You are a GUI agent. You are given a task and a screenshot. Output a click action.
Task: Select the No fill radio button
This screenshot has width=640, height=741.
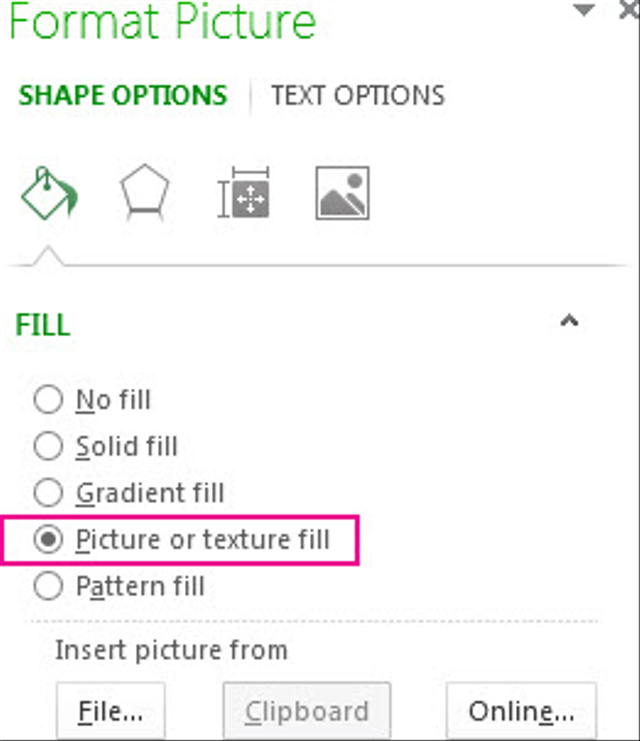pyautogui.click(x=48, y=399)
